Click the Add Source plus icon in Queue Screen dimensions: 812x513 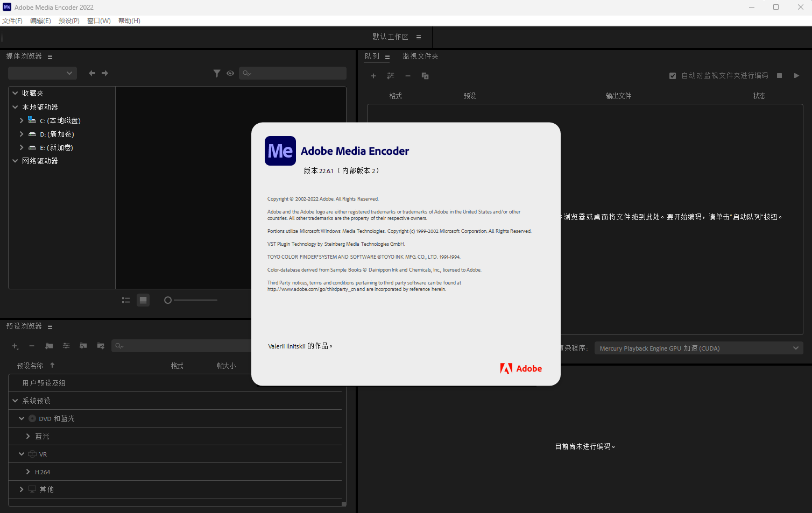coord(373,75)
